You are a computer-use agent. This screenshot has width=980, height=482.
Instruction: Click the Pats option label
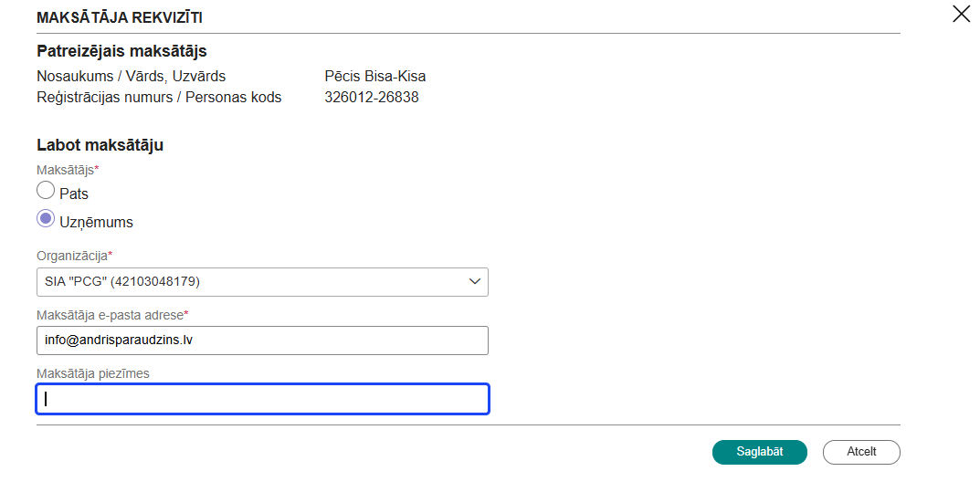[74, 194]
